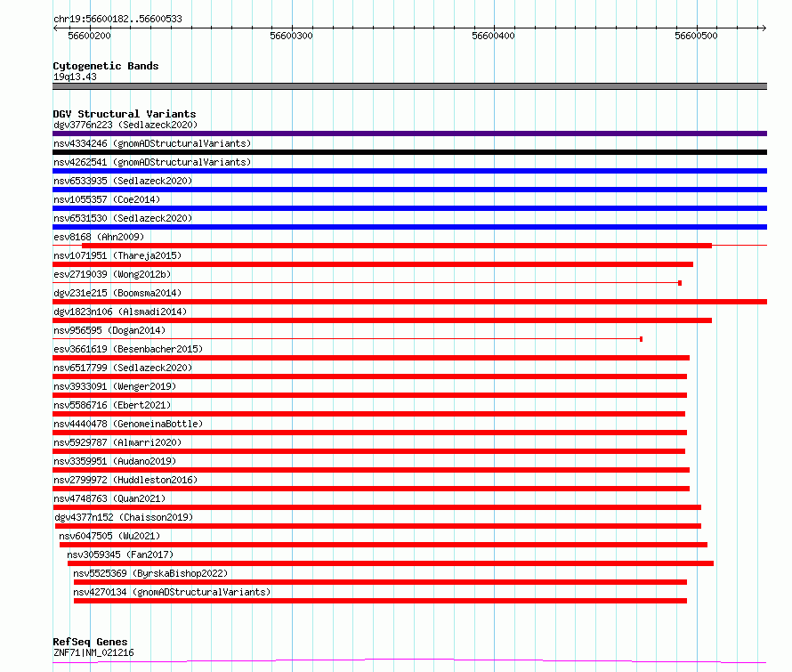Image resolution: width=792 pixels, height=672 pixels.
Task: Open variant nsv4440478 (GenomeinaBottle)
Action: point(128,424)
